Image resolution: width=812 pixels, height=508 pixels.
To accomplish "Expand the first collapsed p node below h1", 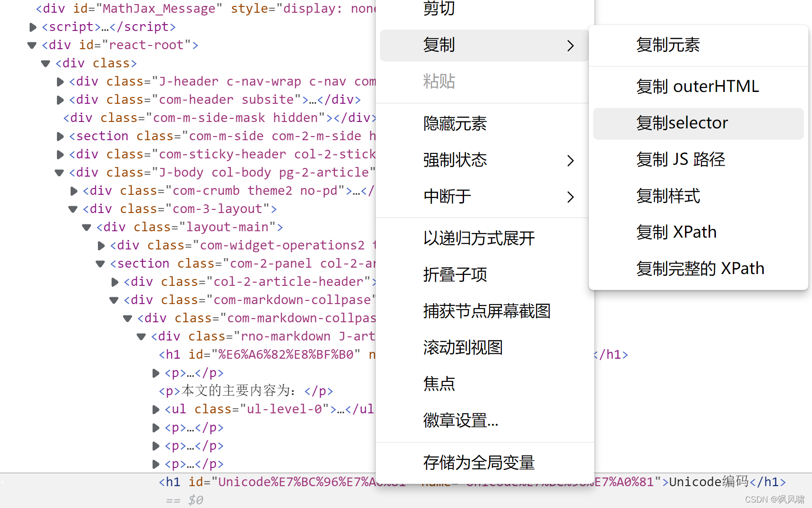I will 155,373.
